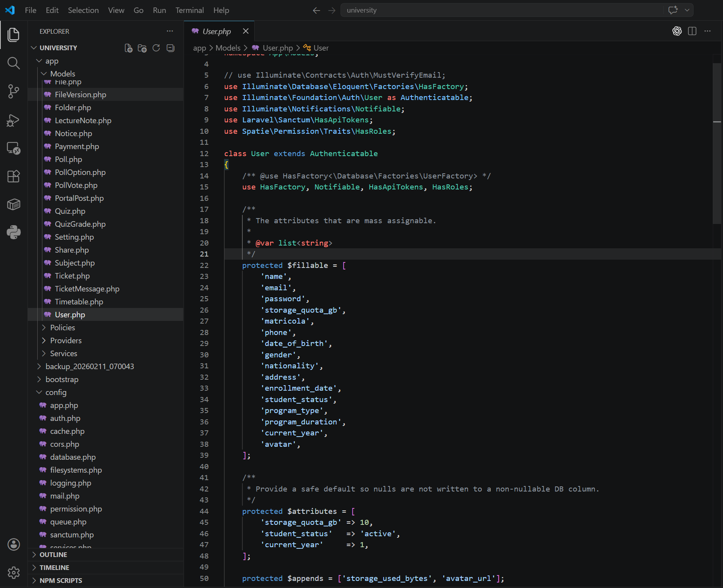Collapse the config folder
Image resolution: width=723 pixels, height=588 pixels.
(56, 392)
